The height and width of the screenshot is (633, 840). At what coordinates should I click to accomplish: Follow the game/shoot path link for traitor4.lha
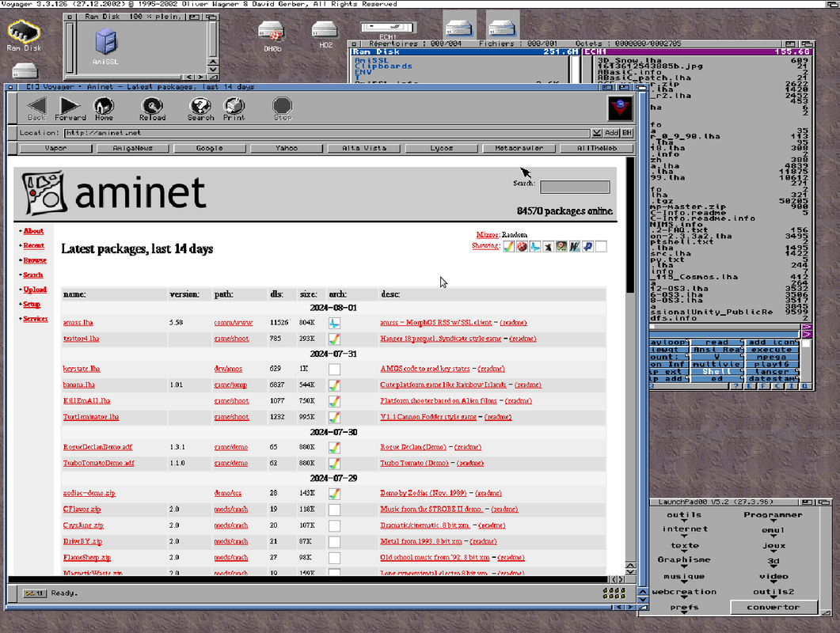[231, 339]
